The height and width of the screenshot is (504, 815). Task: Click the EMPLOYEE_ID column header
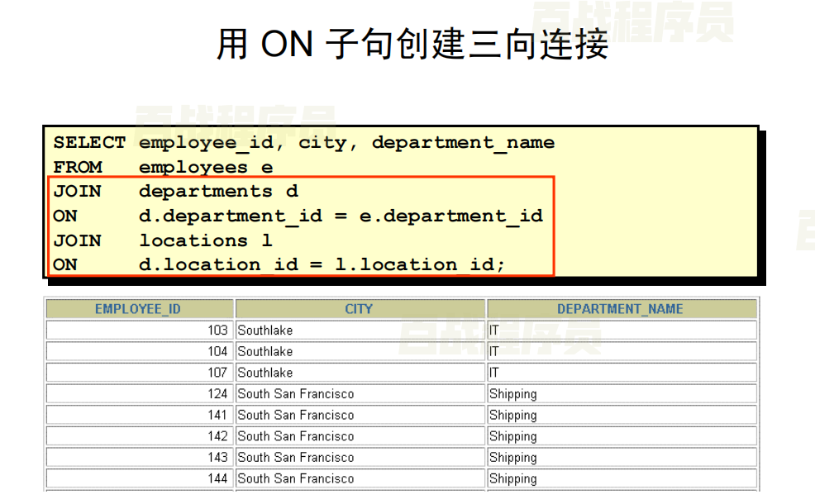[x=138, y=309]
